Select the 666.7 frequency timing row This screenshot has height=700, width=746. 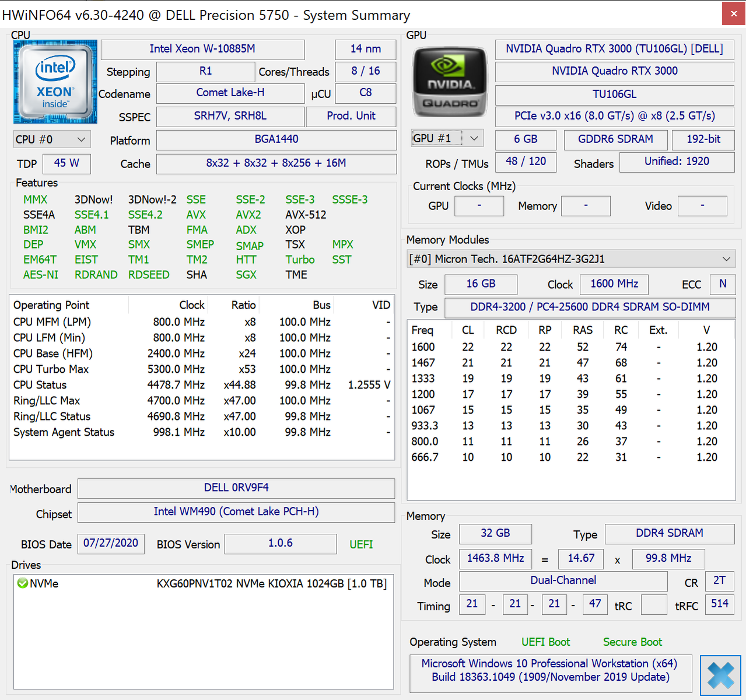tap(570, 457)
